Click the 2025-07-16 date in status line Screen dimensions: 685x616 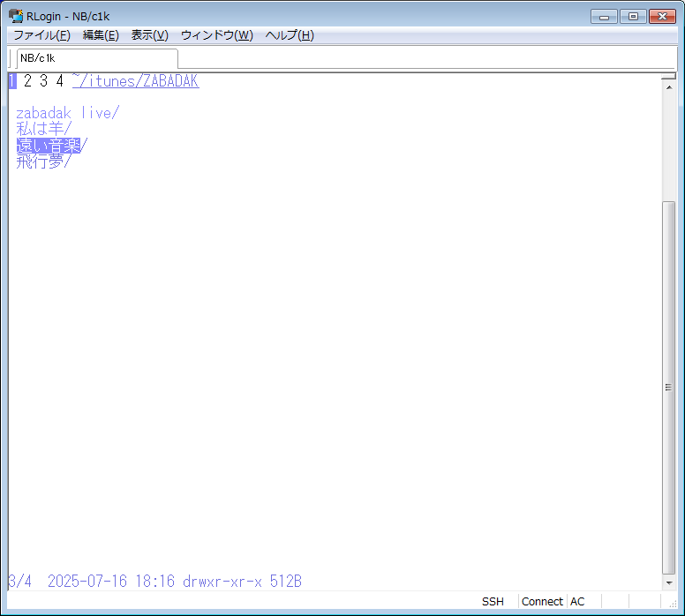[87, 582]
